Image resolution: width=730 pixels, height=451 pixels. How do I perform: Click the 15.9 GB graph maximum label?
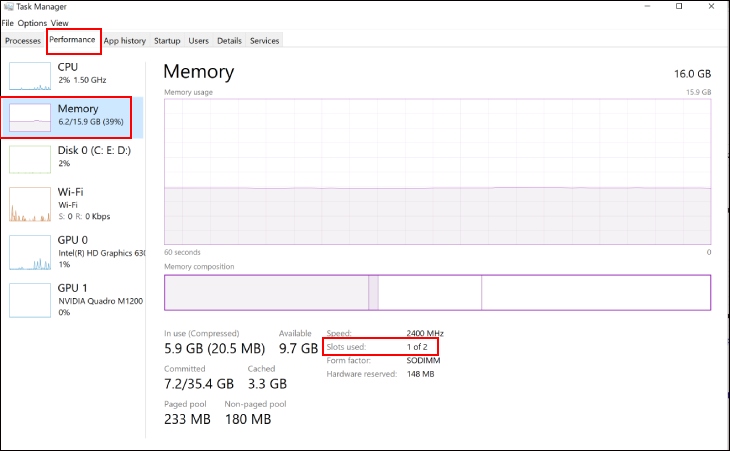coord(698,92)
